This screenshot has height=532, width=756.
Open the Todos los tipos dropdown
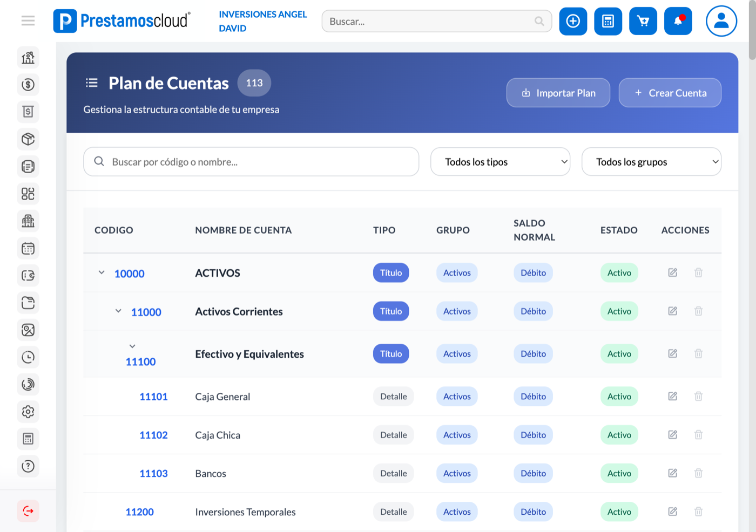pos(500,162)
